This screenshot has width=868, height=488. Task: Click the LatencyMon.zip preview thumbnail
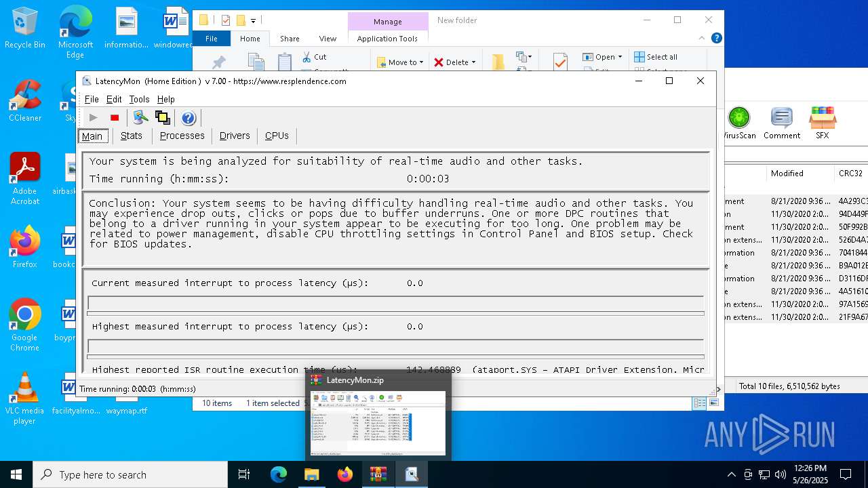coord(378,422)
